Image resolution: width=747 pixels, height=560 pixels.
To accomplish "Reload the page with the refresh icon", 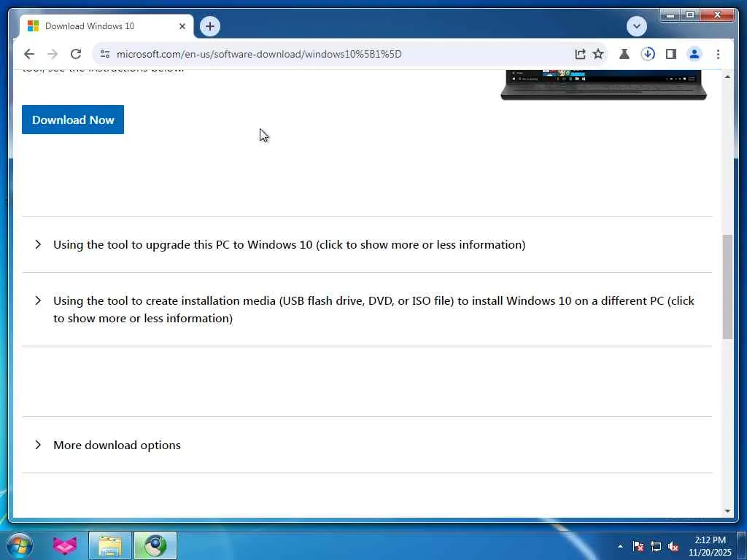I will pos(76,54).
